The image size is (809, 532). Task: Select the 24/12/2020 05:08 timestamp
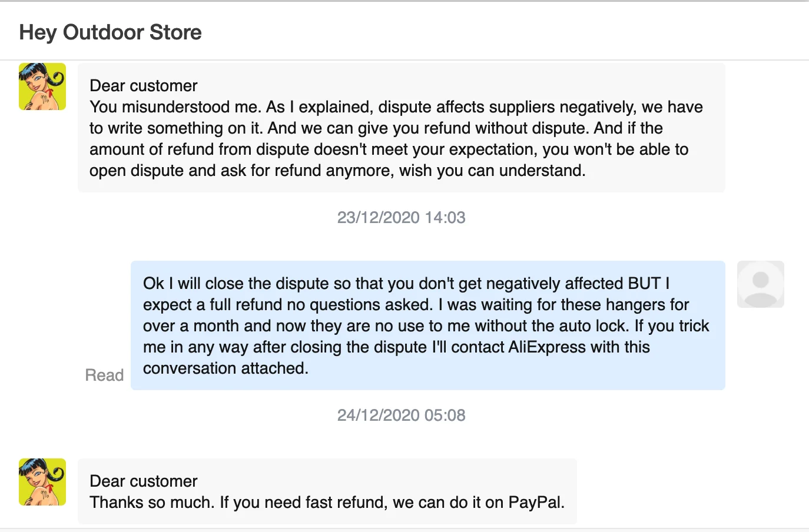coord(401,415)
